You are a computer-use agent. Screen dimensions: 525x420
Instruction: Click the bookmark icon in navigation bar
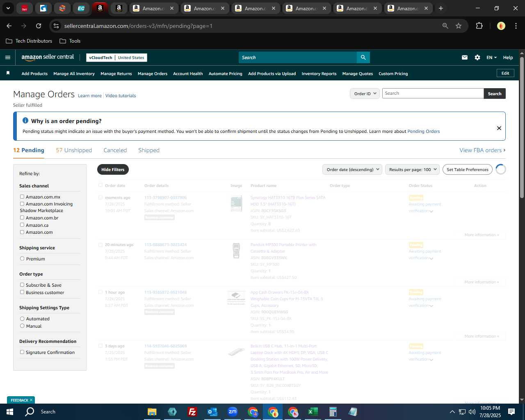pos(8,73)
